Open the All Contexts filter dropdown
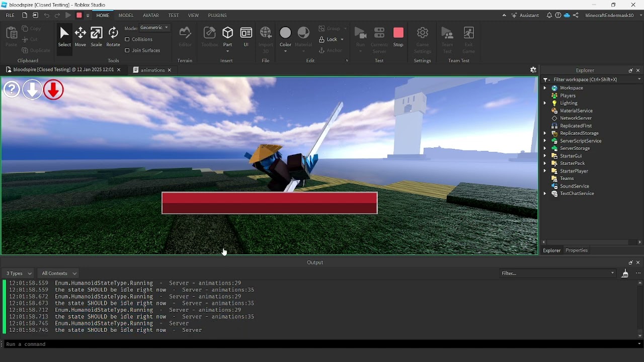The width and height of the screenshot is (644, 362). tap(58, 273)
